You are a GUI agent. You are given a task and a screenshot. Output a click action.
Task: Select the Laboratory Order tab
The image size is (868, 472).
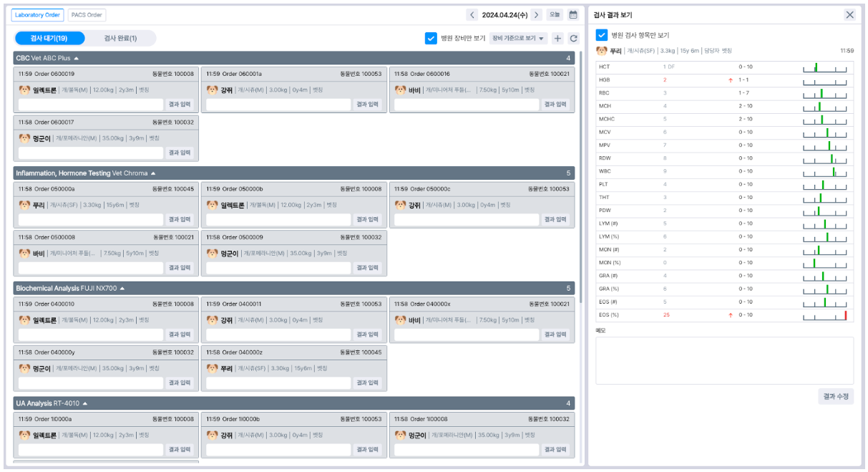pyautogui.click(x=37, y=15)
